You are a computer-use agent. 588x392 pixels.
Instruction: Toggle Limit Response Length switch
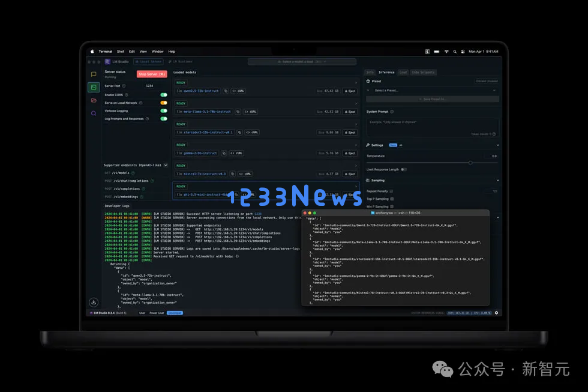(x=403, y=169)
